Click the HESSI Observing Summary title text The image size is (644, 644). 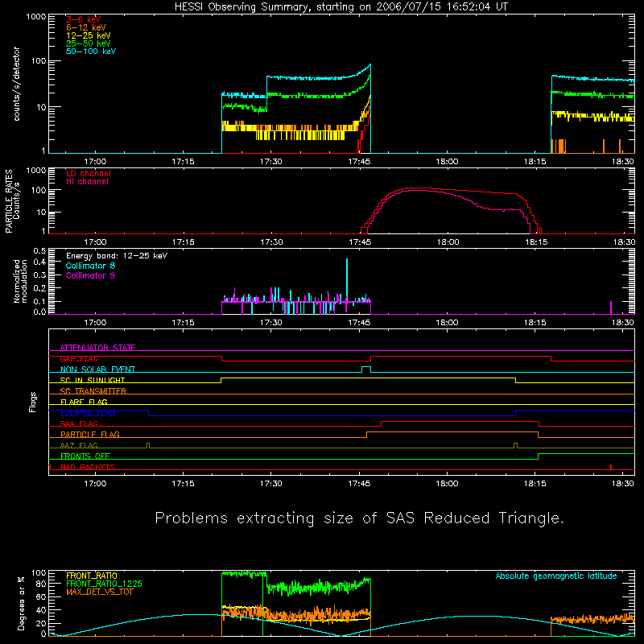pyautogui.click(x=341, y=7)
